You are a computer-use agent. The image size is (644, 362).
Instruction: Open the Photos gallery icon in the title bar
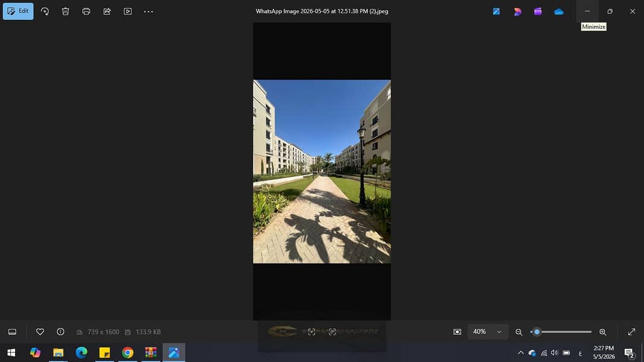[496, 11]
